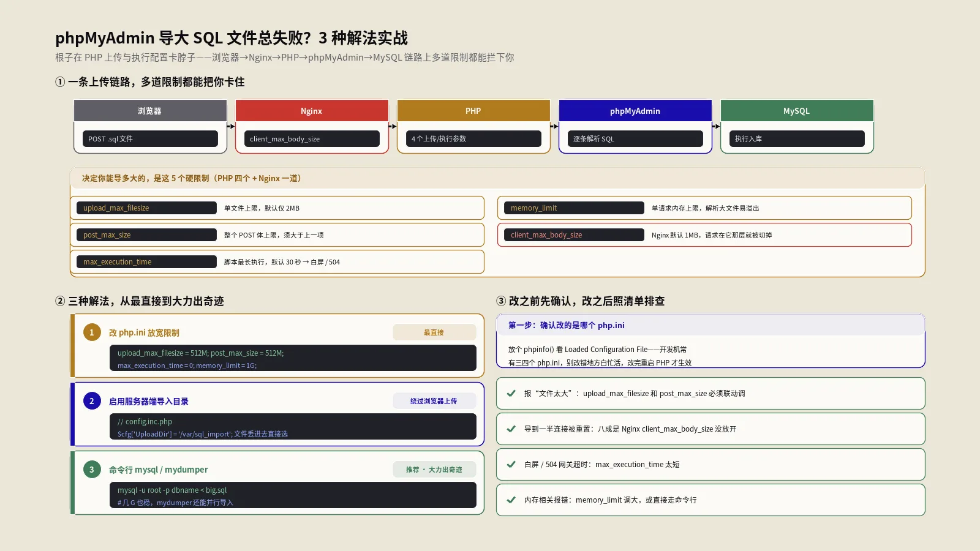Click the memory_limit parameter label
980x551 pixels.
pyautogui.click(x=574, y=208)
